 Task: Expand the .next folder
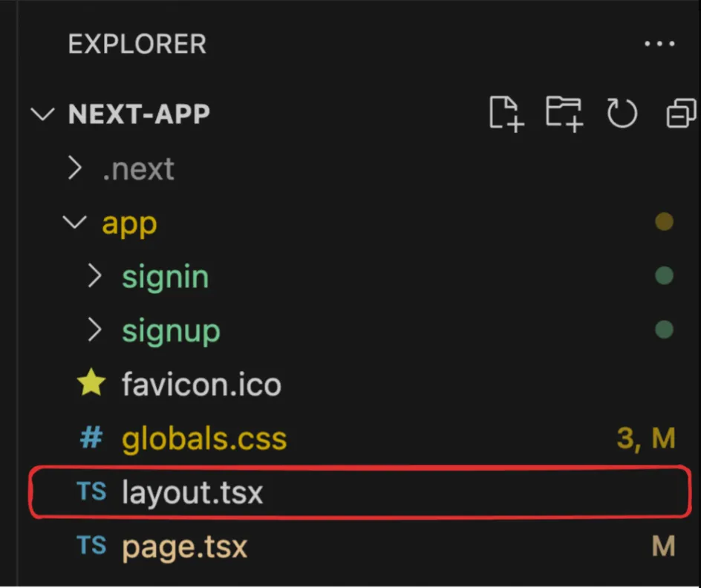74,169
